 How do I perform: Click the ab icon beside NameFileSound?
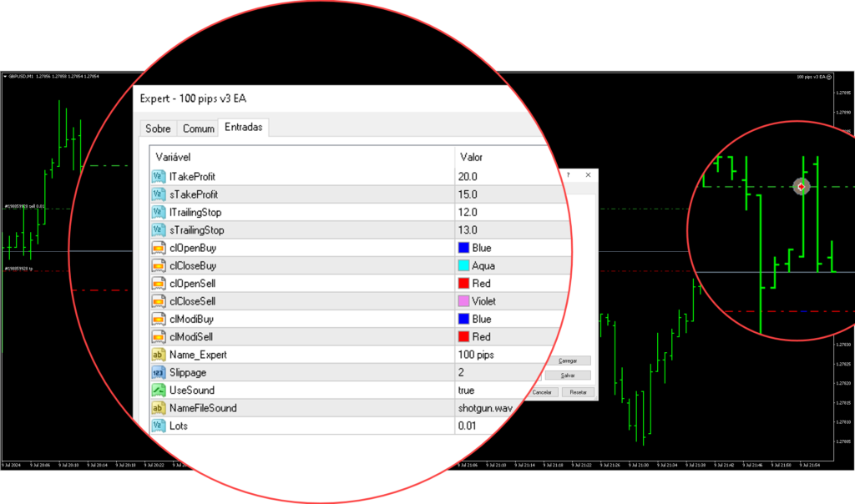[156, 408]
